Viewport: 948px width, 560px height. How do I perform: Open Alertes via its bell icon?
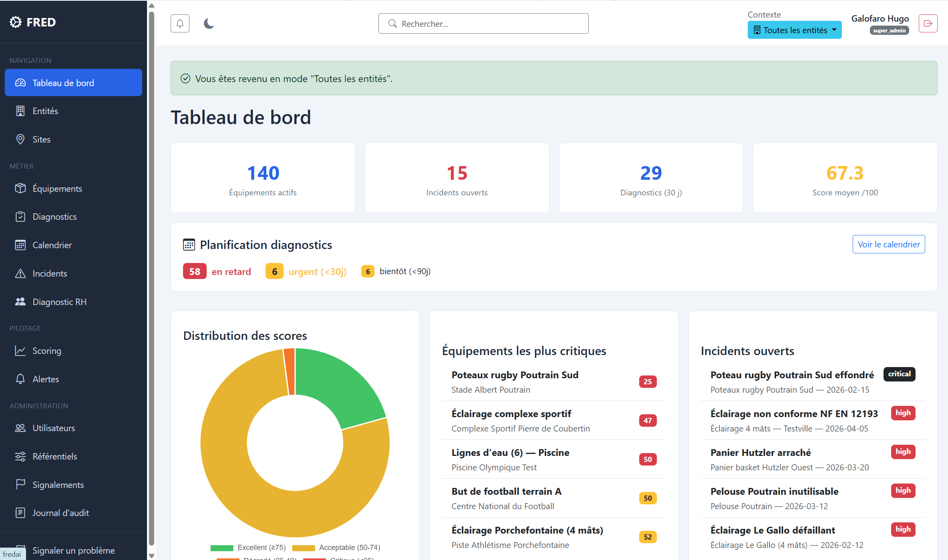pyautogui.click(x=20, y=379)
